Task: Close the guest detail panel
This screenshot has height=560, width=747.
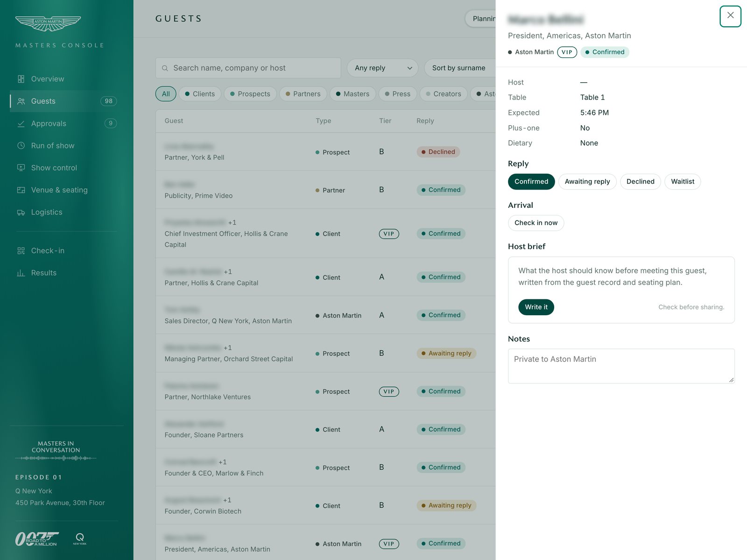Action: pos(730,16)
